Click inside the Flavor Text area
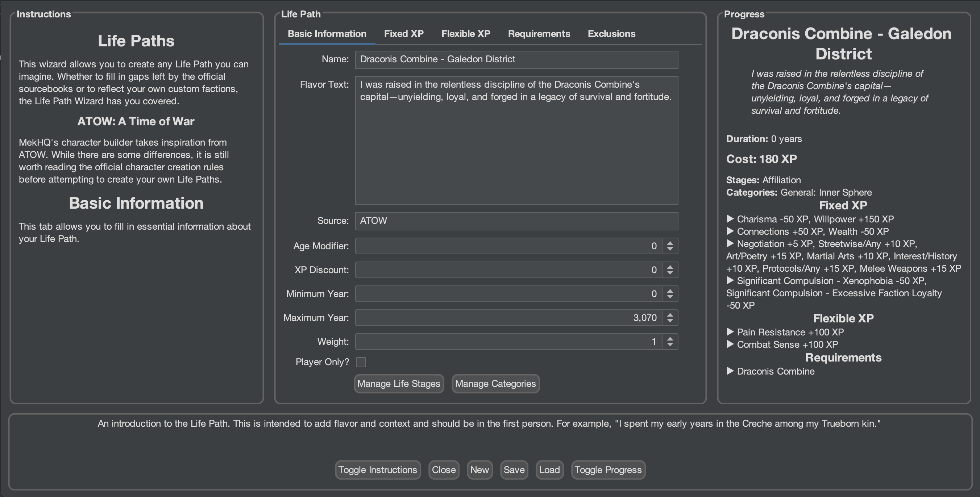Image resolution: width=980 pixels, height=497 pixels. pos(516,140)
